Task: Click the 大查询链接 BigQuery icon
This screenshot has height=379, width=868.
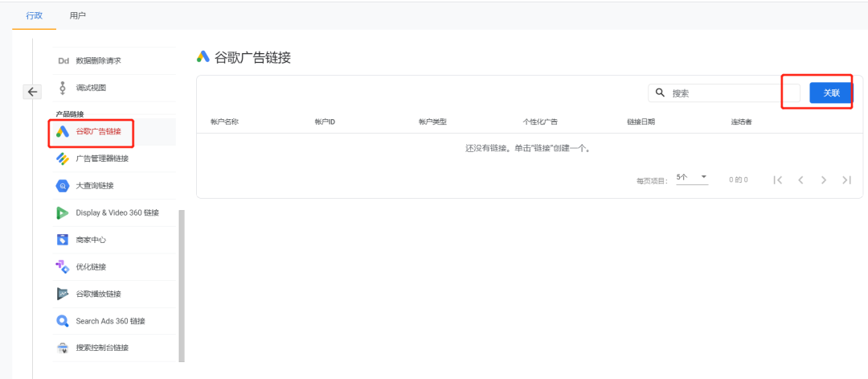Action: coord(63,186)
